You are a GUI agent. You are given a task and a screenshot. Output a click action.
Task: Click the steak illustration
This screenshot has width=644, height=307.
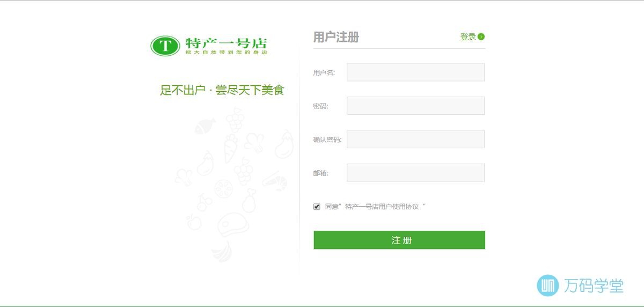(x=232, y=224)
